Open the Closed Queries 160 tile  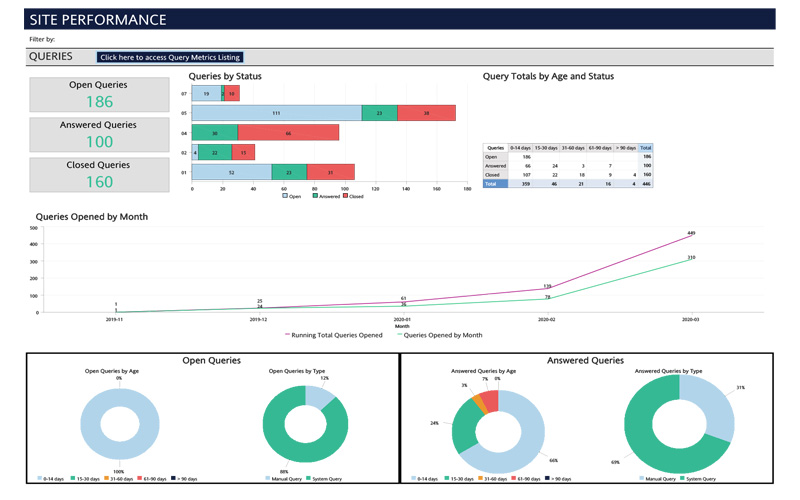pyautogui.click(x=99, y=174)
